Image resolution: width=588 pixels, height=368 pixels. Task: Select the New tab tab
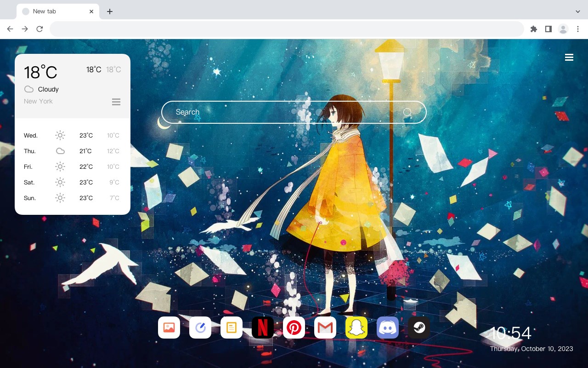[58, 11]
